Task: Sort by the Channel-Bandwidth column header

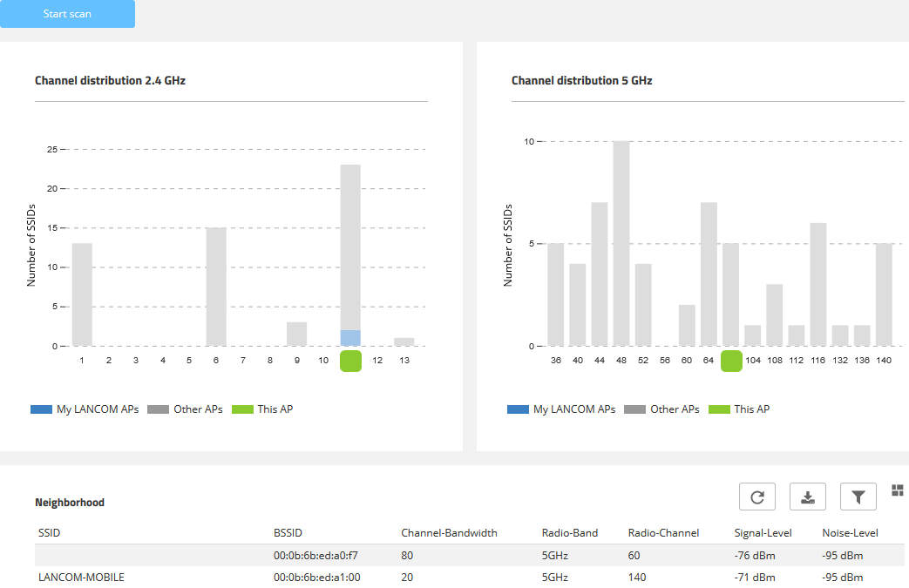Action: point(449,533)
